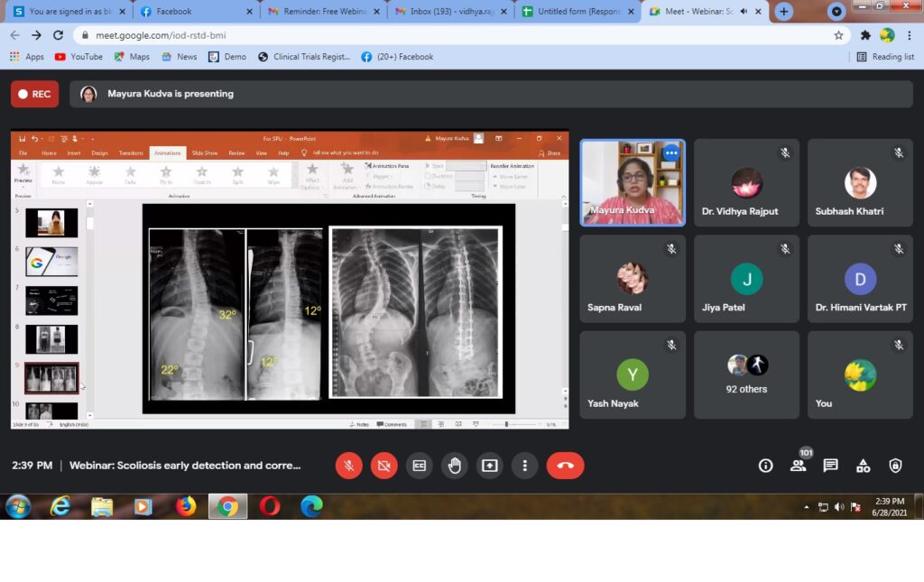This screenshot has width=924, height=582.
Task: Open Chrome profile avatar
Action: [x=888, y=35]
